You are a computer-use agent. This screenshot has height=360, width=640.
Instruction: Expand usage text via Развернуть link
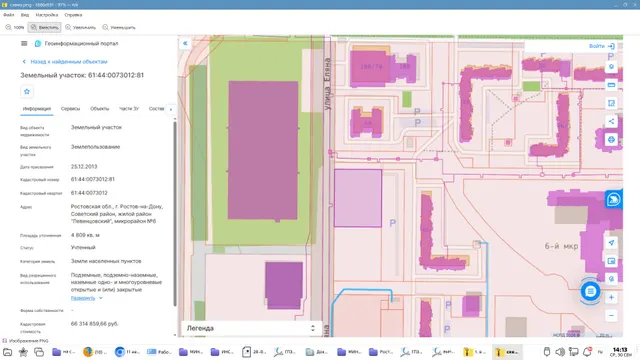click(87, 298)
